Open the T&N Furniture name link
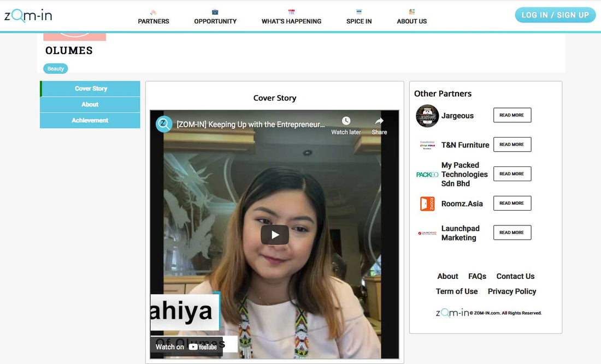601x364 pixels. pos(465,145)
